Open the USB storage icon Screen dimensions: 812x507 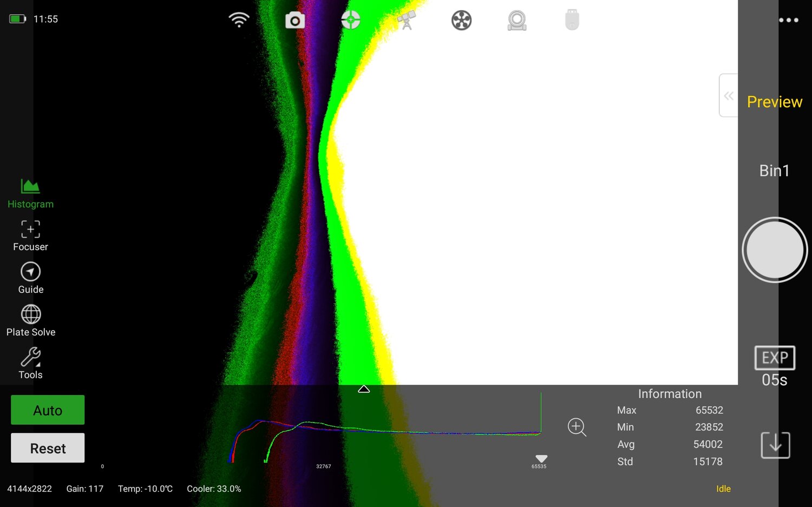click(572, 20)
